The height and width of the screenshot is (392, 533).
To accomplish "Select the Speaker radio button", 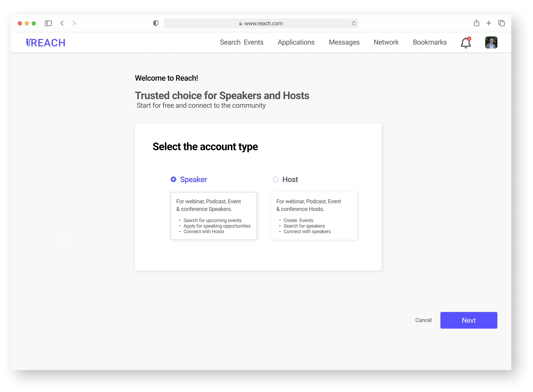I will pos(173,179).
